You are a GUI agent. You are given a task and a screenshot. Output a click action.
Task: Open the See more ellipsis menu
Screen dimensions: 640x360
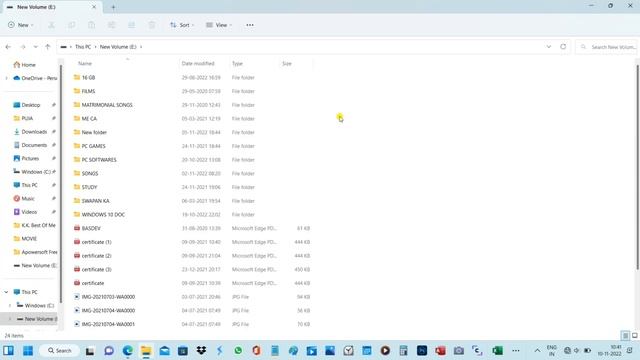[x=250, y=25]
